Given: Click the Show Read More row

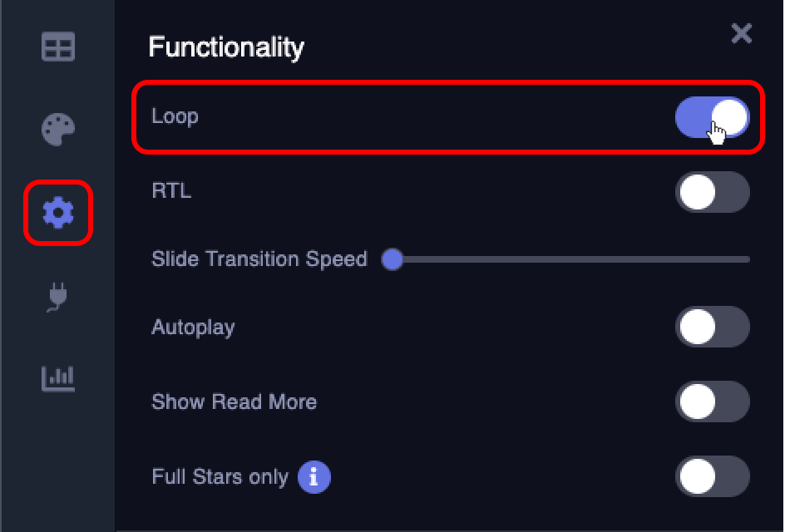Looking at the screenshot, I should click(x=234, y=401).
